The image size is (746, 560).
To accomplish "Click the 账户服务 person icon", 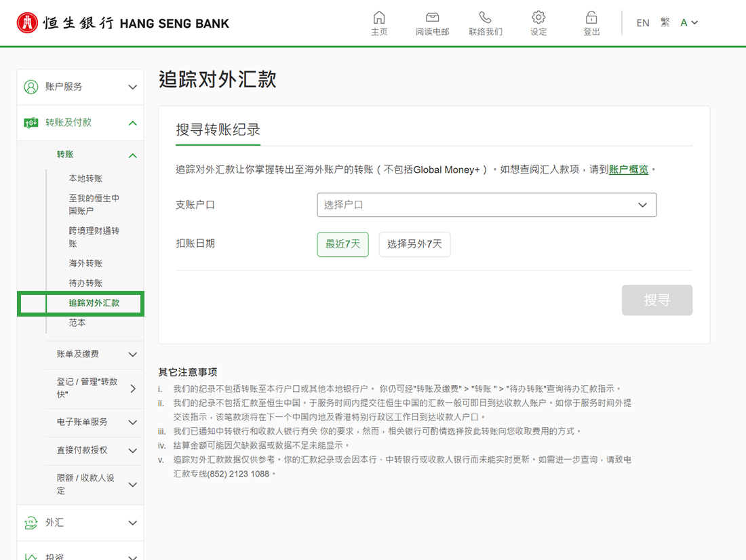I will tap(27, 86).
